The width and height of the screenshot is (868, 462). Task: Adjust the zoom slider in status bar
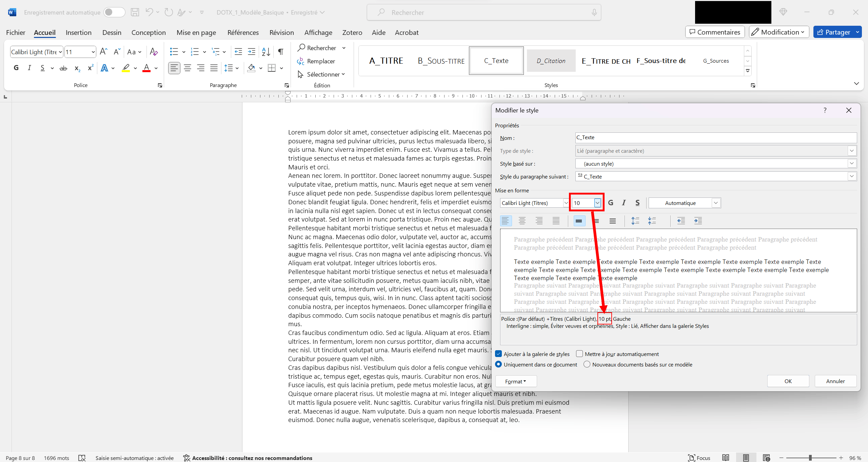click(x=811, y=458)
